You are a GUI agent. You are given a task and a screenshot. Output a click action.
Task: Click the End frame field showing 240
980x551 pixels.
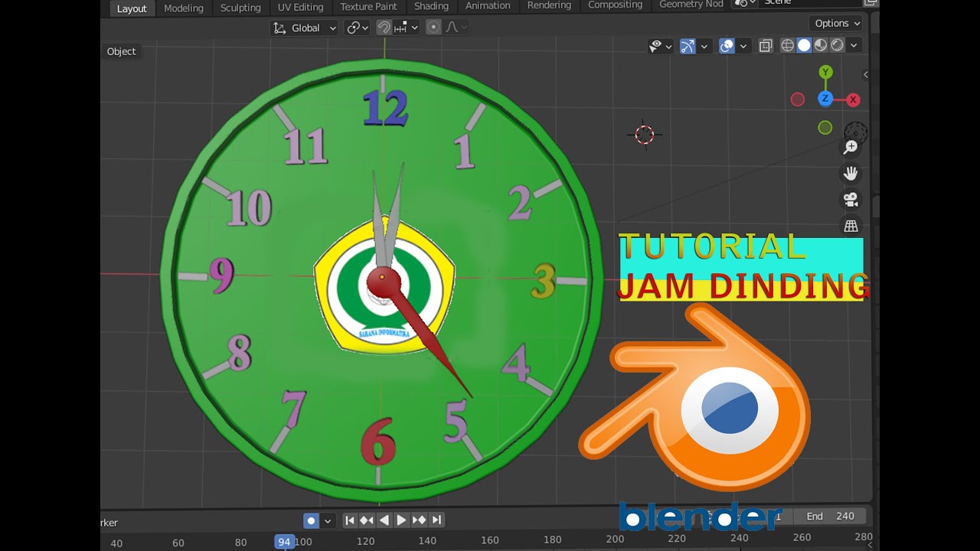pos(830,517)
